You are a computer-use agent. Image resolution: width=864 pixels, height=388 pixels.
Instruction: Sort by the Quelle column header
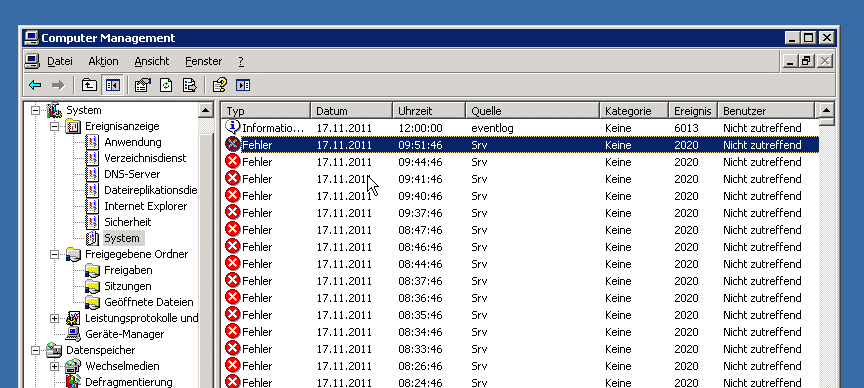[x=533, y=111]
